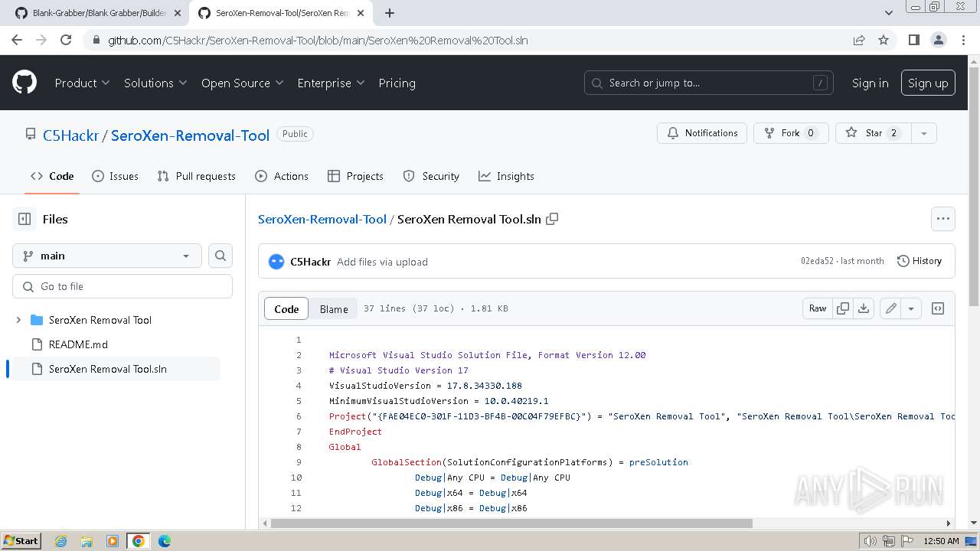
Task: Copy file path icon next to filename
Action: pyautogui.click(x=552, y=219)
